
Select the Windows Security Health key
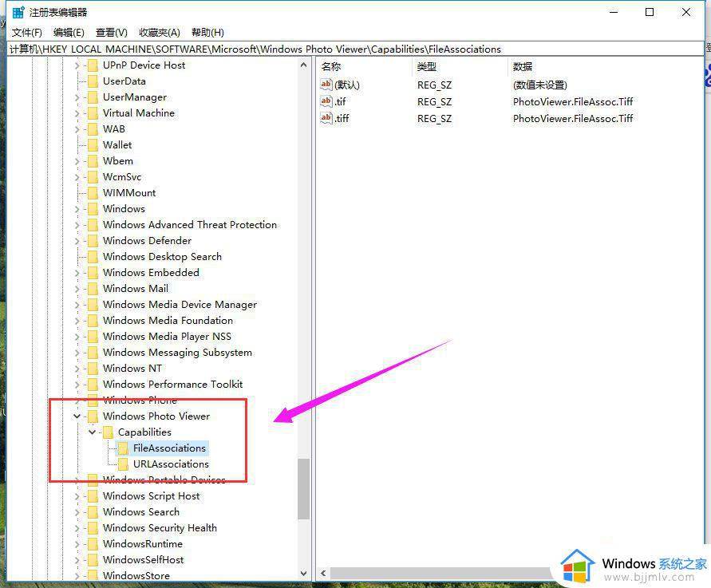tap(160, 528)
